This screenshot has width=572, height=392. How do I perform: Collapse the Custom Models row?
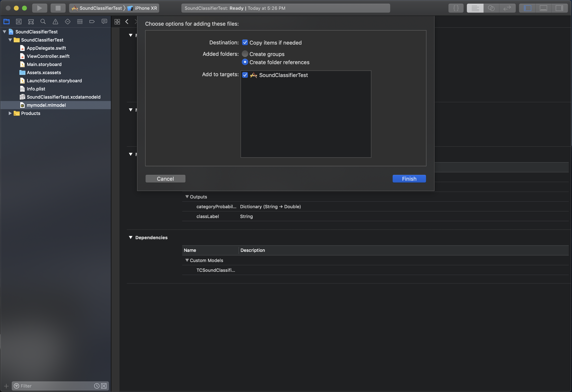187,260
